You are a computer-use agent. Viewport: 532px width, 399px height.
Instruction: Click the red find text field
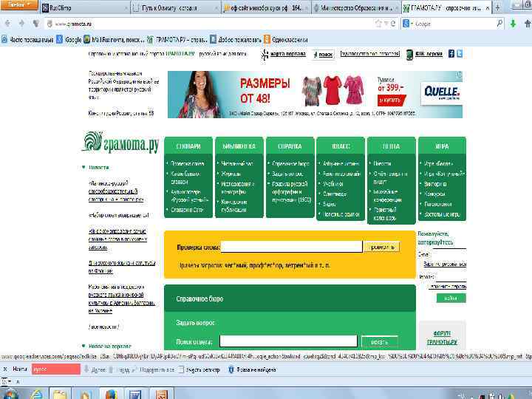coord(56,369)
